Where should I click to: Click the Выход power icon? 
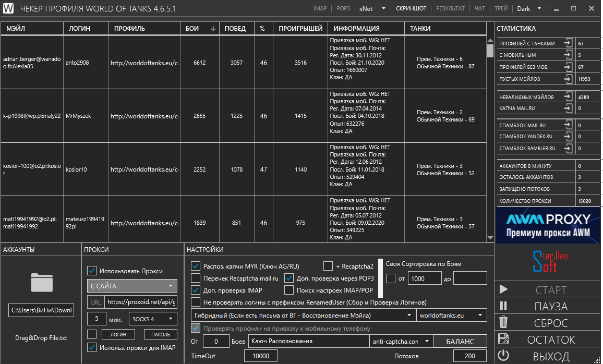503,356
